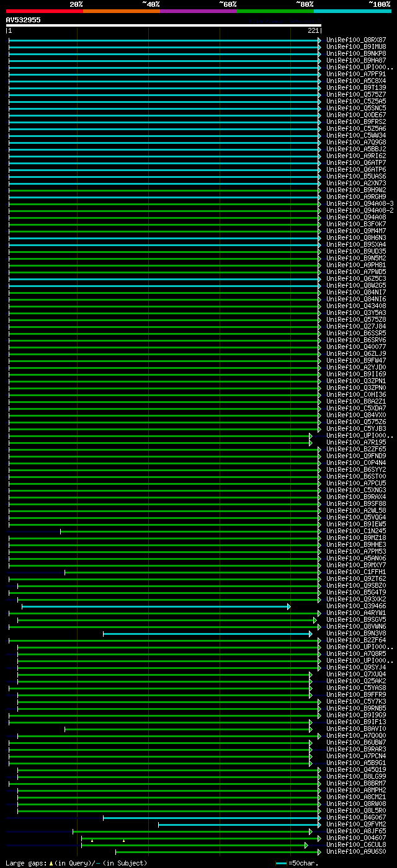Select hit label UniRef100_C1N245

(x=356, y=531)
